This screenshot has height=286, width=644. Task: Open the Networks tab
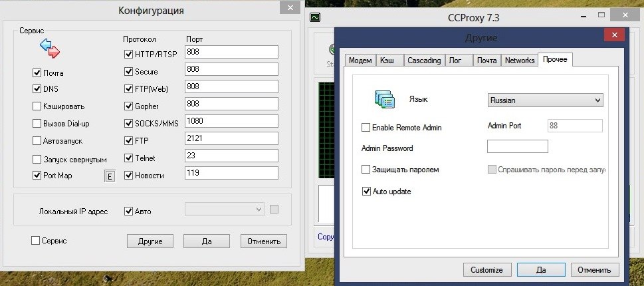point(519,61)
